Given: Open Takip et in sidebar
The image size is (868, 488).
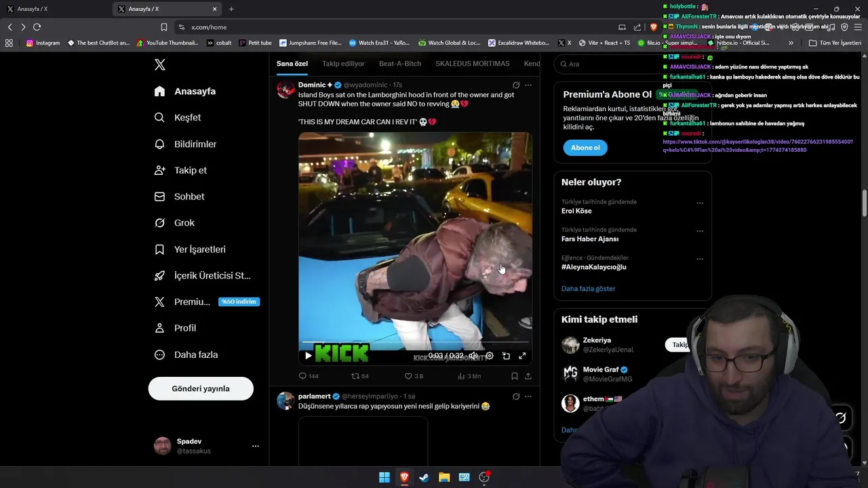Looking at the screenshot, I should 180,170.
